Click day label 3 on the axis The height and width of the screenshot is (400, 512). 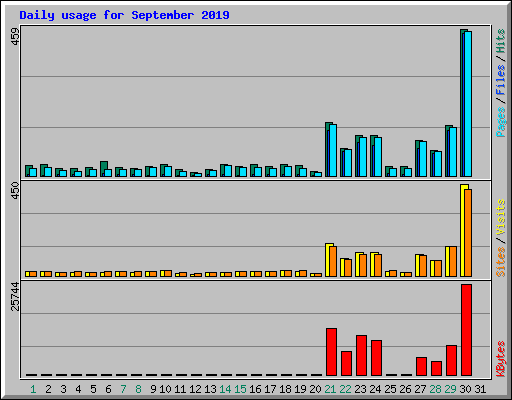(63, 389)
